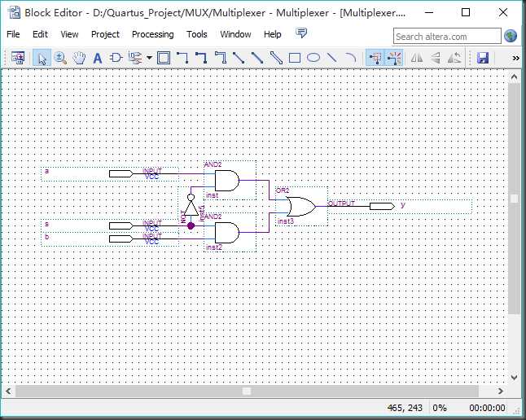Viewport: 526px width, 420px height.
Task: Open the Window menu
Action: pyautogui.click(x=235, y=34)
